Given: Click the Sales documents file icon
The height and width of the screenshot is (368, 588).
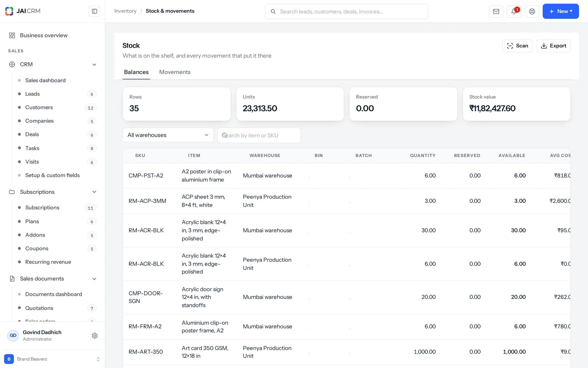Looking at the screenshot, I should point(12,278).
